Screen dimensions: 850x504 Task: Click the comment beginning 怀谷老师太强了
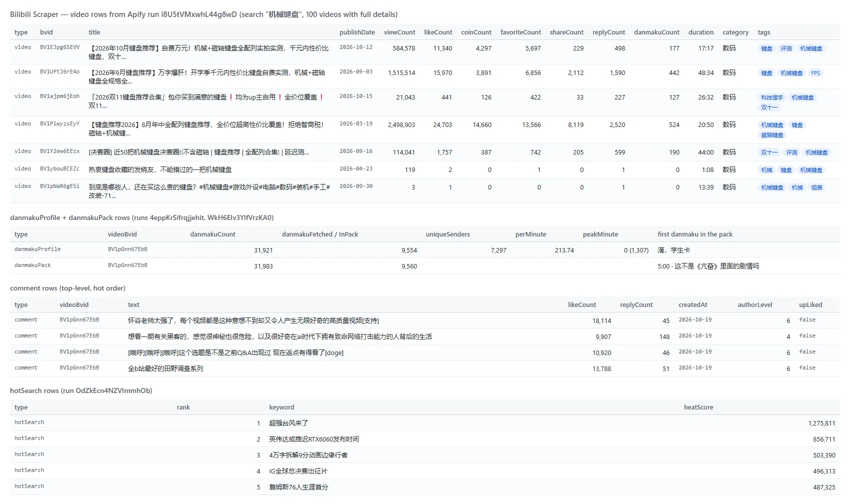(253, 320)
